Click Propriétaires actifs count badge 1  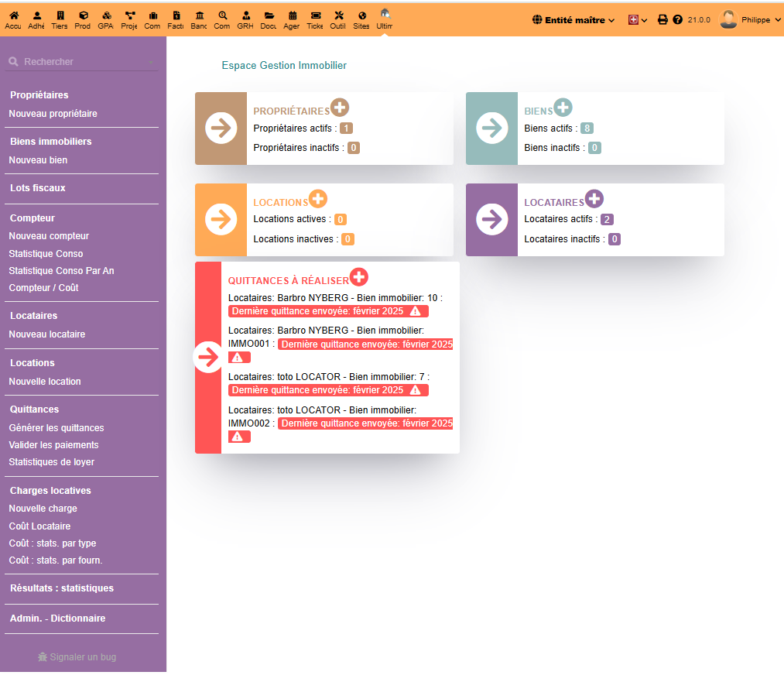(346, 128)
